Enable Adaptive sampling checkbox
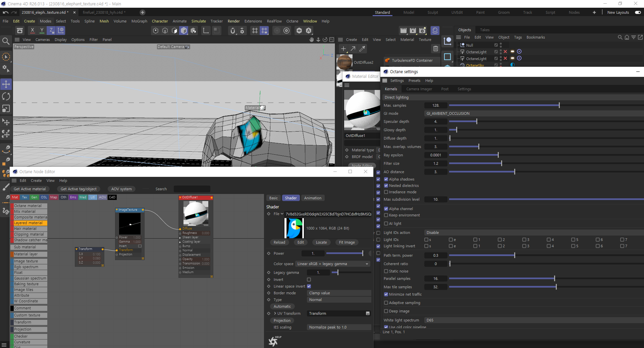Screen dimensions: 644x348 [x=386, y=303]
